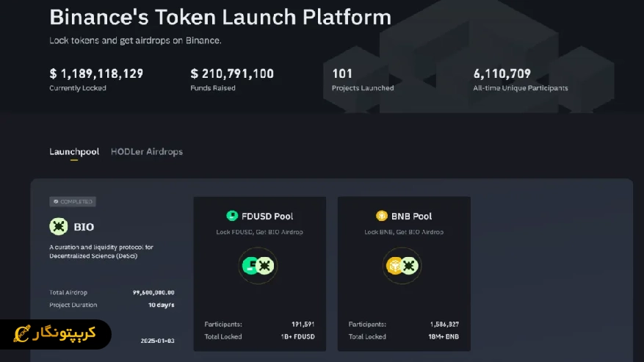
Task: Click FDUSD Pool participants count 191,591
Action: (x=303, y=325)
